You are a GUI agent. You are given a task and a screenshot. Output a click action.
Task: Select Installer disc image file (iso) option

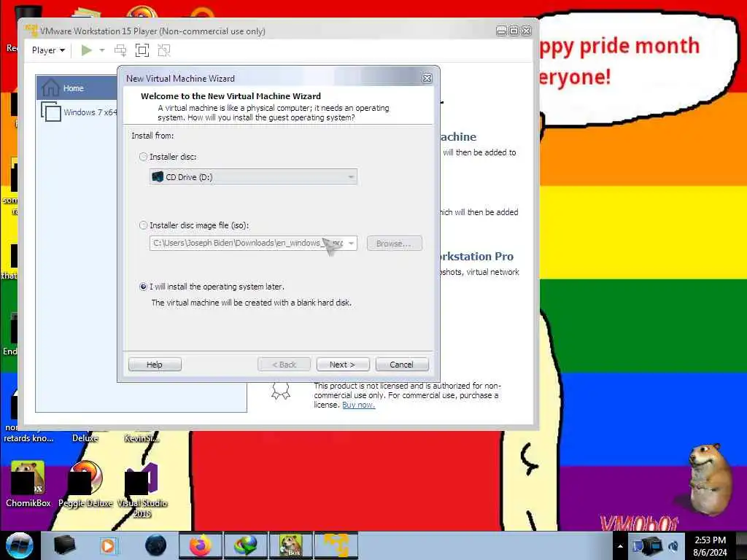(x=143, y=225)
